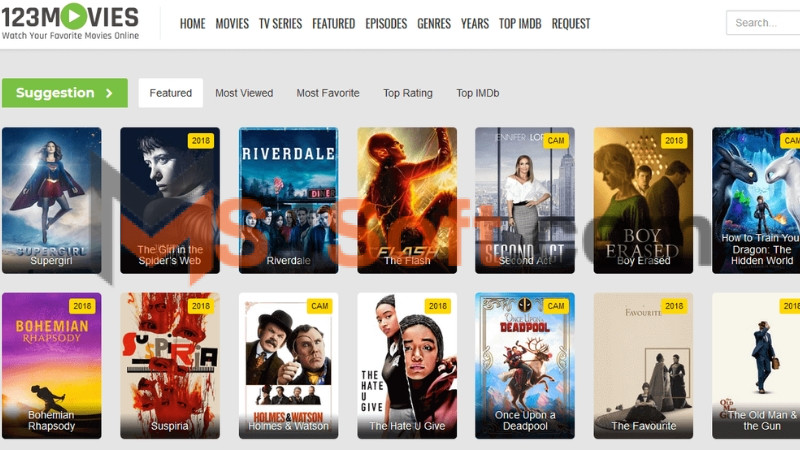Open Once Upon a Deadpool poster
Viewport: 800px width, 450px height.
[525, 366]
